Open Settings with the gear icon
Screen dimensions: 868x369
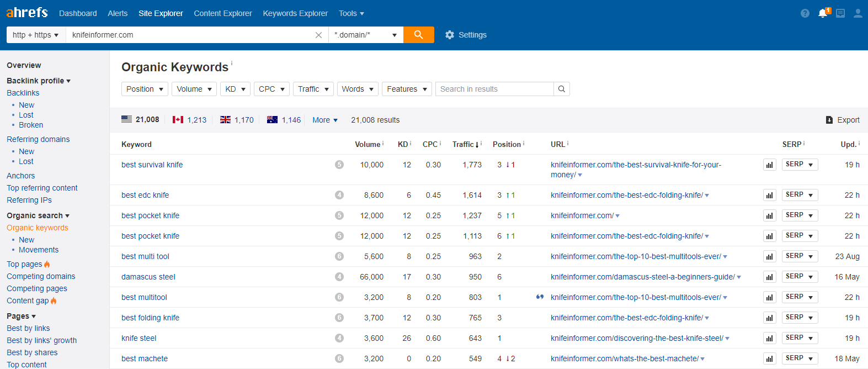(466, 35)
